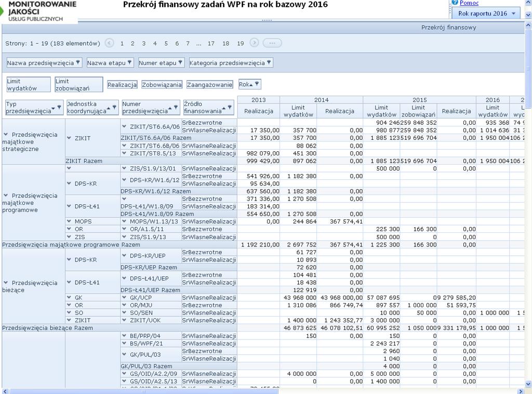Collapse DPS-KR/W1.6/12 project row

click(x=124, y=180)
